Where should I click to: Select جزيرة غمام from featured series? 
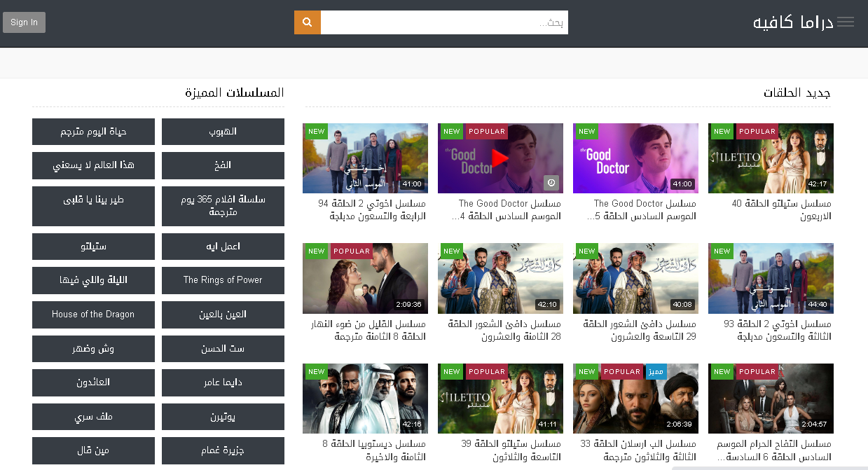click(223, 450)
